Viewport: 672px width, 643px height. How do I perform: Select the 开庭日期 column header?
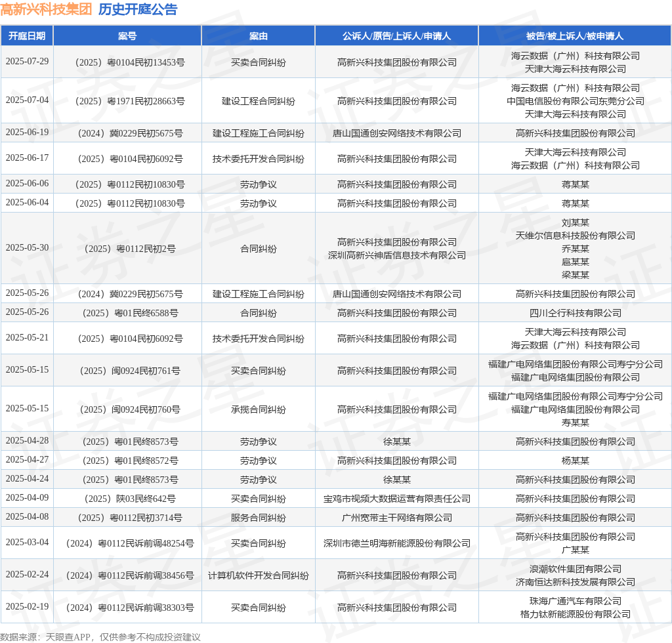pyautogui.click(x=26, y=36)
